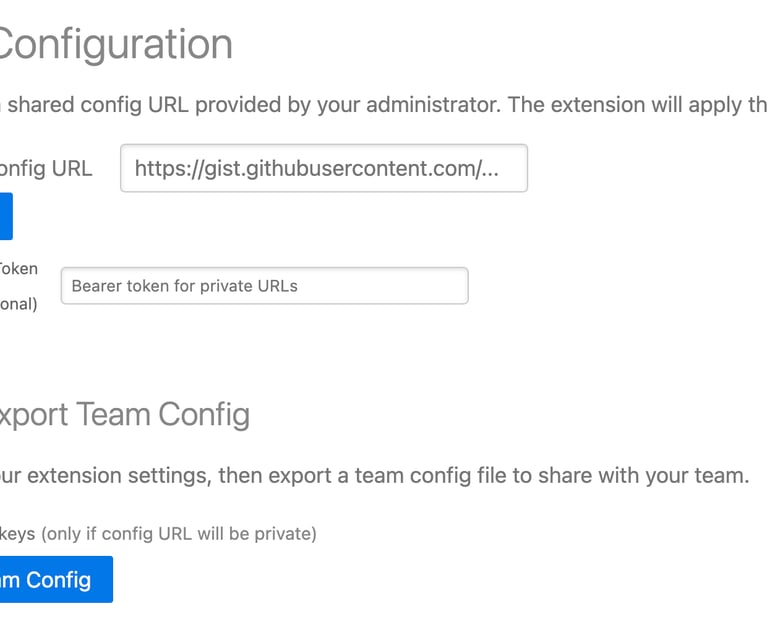Viewport: 768px width, 619px height.
Task: Click the "Config URL" field label
Action: 46,168
